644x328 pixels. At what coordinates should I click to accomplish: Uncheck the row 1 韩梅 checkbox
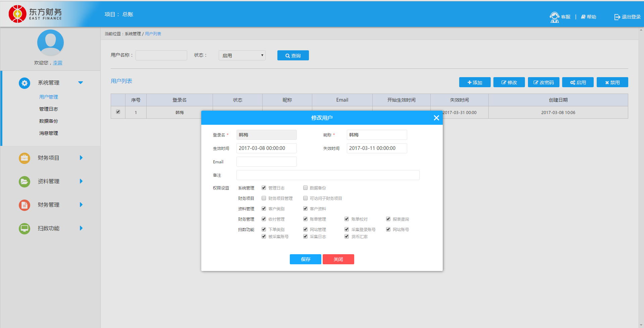(118, 112)
